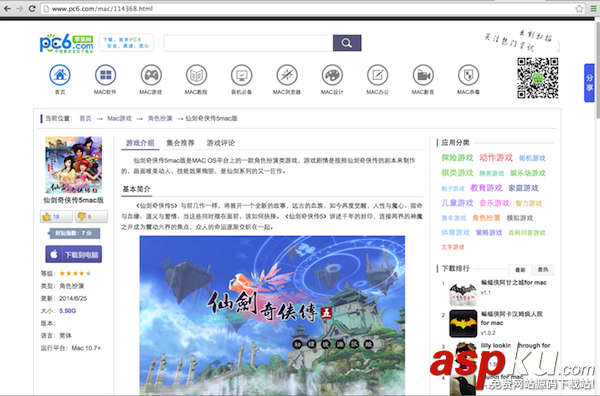Viewport: 600px width, 396px height.
Task: Open 蝙蝠侠阿甘之城for mac link
Action: coord(514,282)
